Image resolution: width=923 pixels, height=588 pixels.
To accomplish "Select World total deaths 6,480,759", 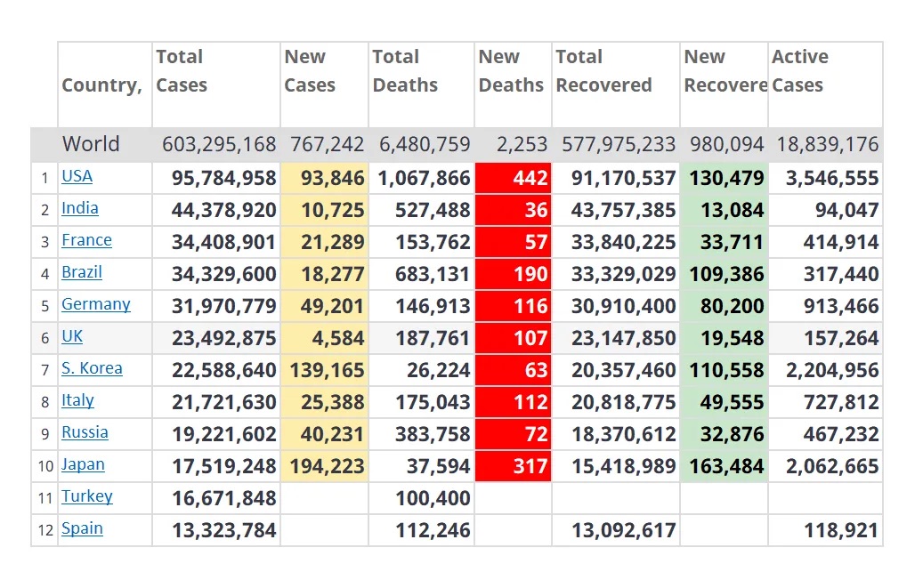I will click(x=425, y=145).
